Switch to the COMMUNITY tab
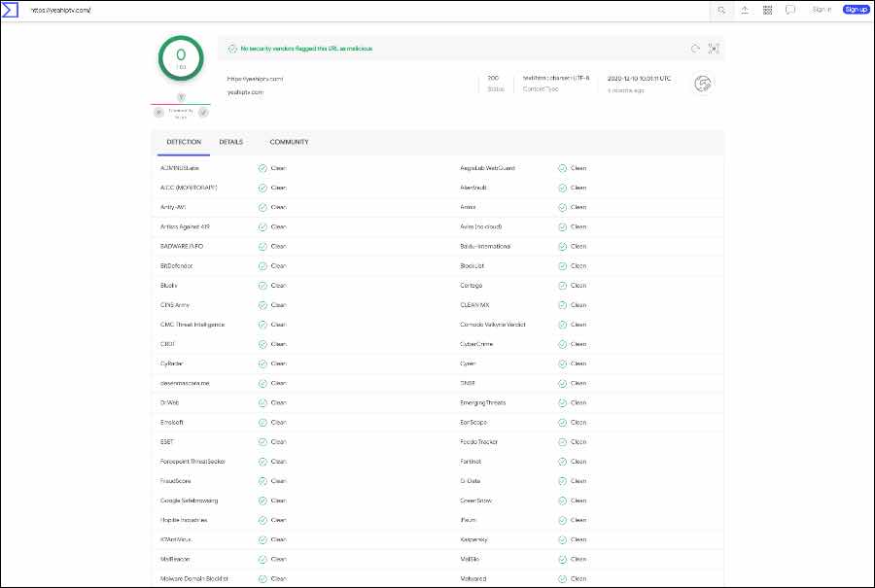 289,142
